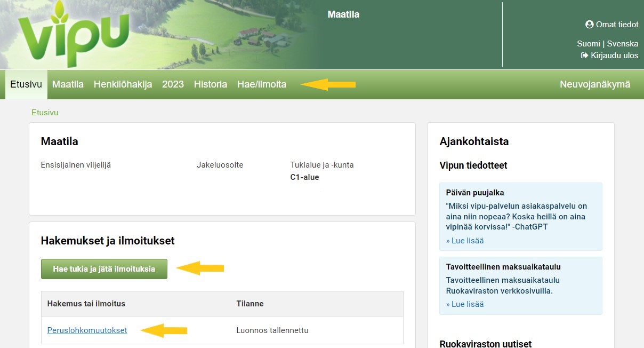Click "Lue lisää" under Tavoitteellinen maksuaikataulu
Screen dimensions: 644x348
(465, 304)
